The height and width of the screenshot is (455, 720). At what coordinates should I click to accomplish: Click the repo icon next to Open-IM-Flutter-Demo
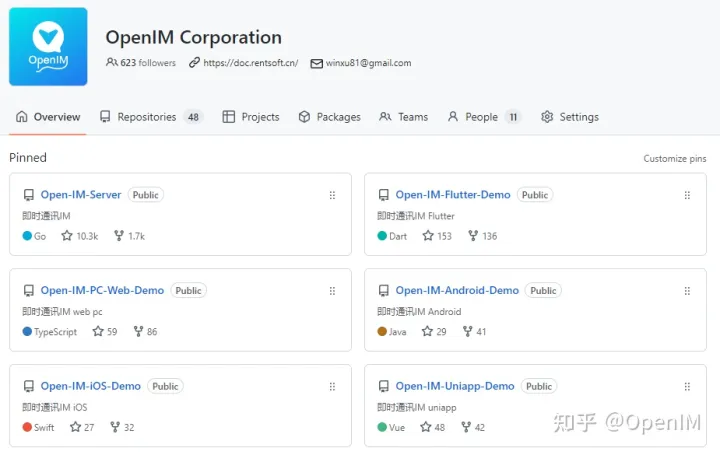(x=383, y=195)
